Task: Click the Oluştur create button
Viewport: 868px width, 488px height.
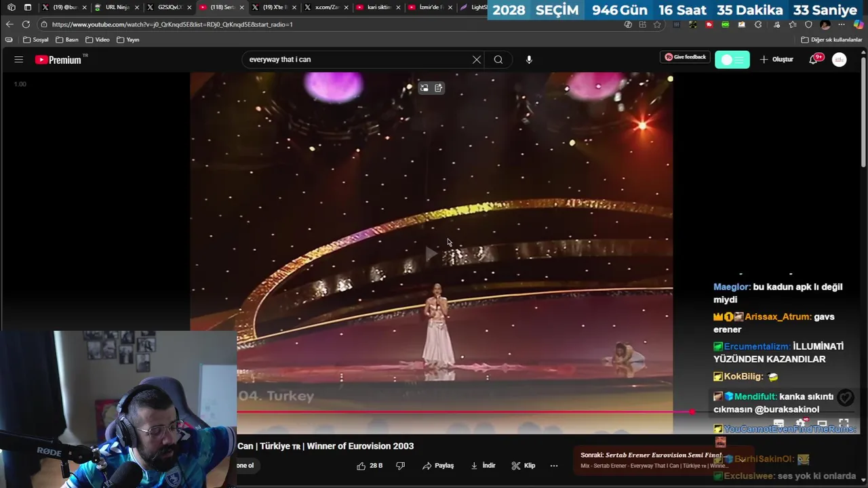Action: [x=776, y=60]
